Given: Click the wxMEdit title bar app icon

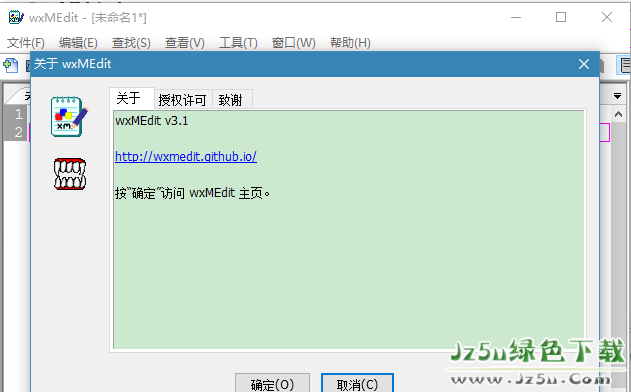Looking at the screenshot, I should coord(16,17).
